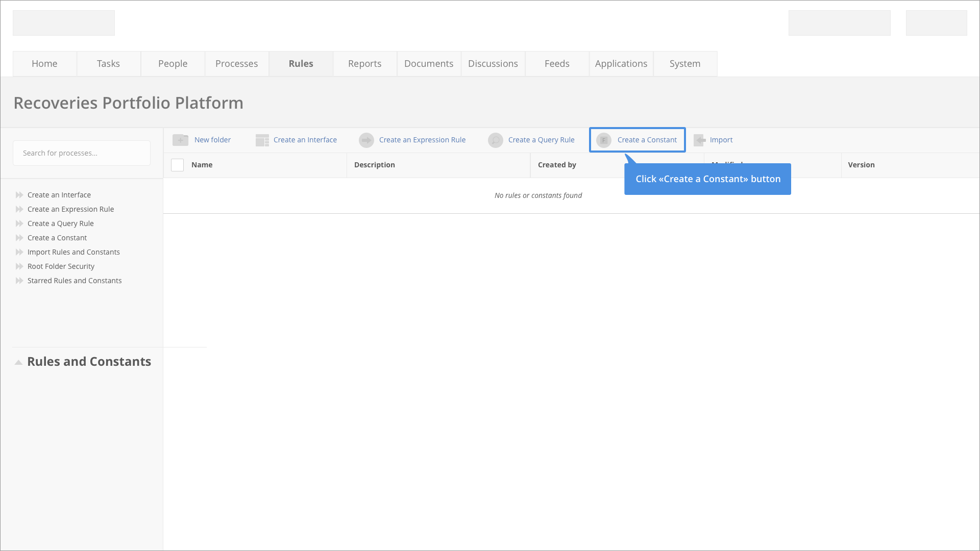
Task: Go to the System tab
Action: tap(684, 64)
